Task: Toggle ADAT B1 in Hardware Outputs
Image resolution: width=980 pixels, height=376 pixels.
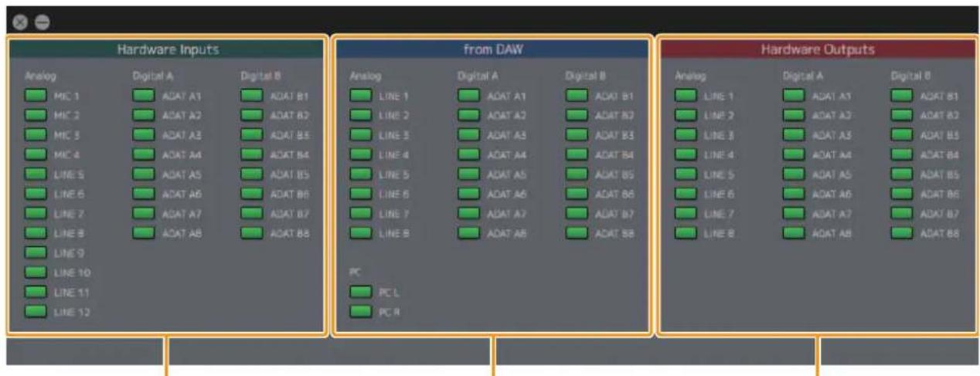Action: [x=903, y=97]
